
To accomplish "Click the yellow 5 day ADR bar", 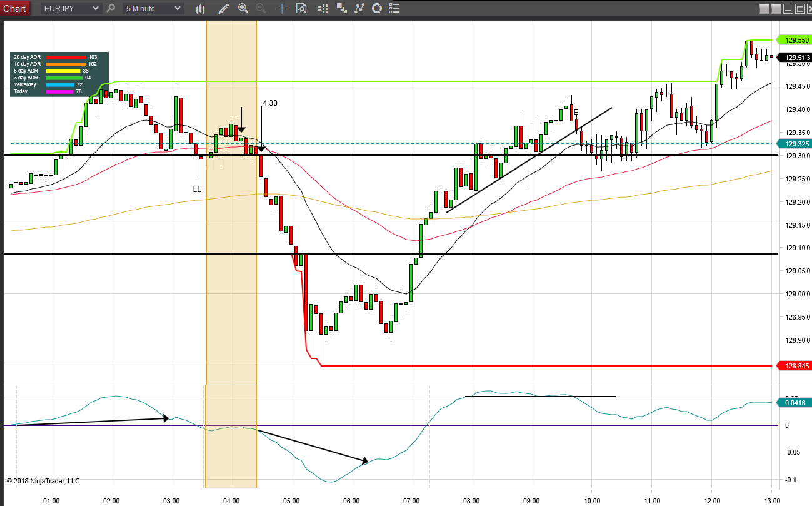I will [x=64, y=71].
